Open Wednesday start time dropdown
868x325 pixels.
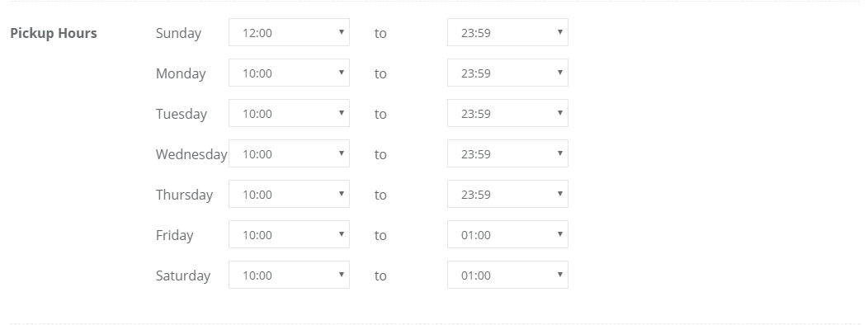(289, 153)
